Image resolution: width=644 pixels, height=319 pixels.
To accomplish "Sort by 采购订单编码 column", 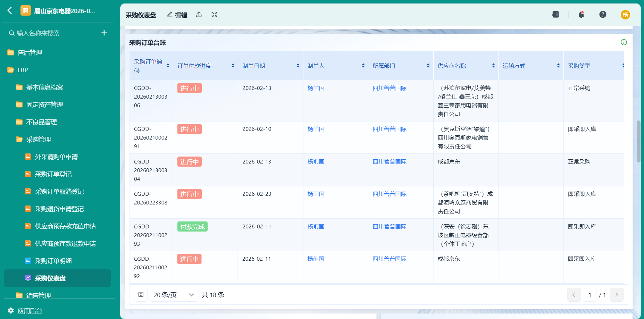I will pyautogui.click(x=168, y=66).
